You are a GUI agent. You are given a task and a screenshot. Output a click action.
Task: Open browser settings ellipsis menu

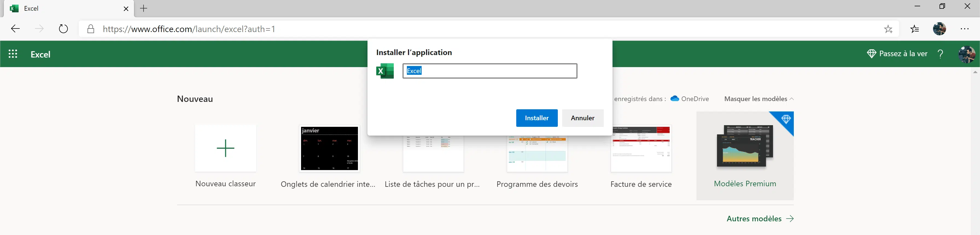coord(964,29)
